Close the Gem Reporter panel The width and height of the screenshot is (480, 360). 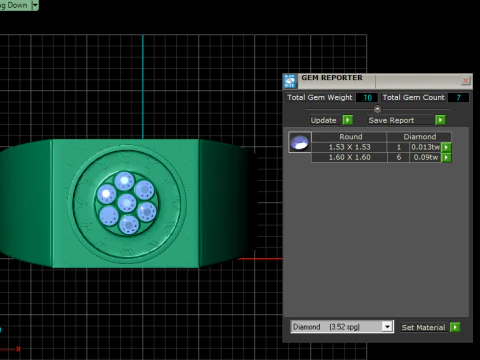465,80
